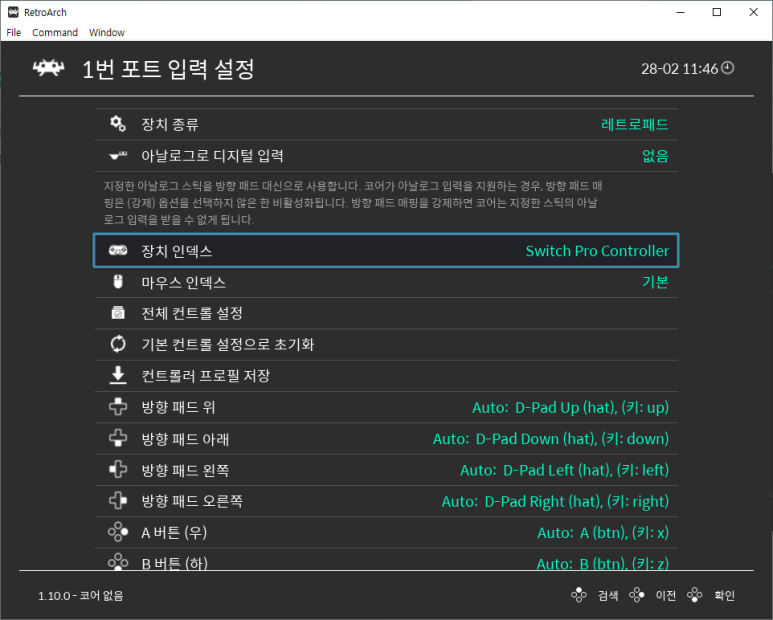Image resolution: width=773 pixels, height=620 pixels.
Task: Click the face-button icon beside 이전
Action: 637,595
